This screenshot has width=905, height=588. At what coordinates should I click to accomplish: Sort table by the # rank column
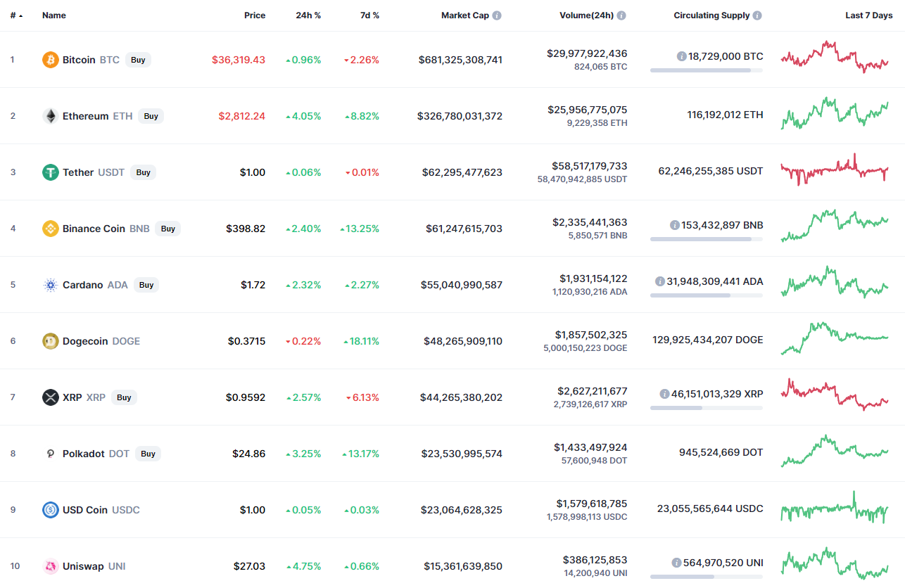coord(15,15)
